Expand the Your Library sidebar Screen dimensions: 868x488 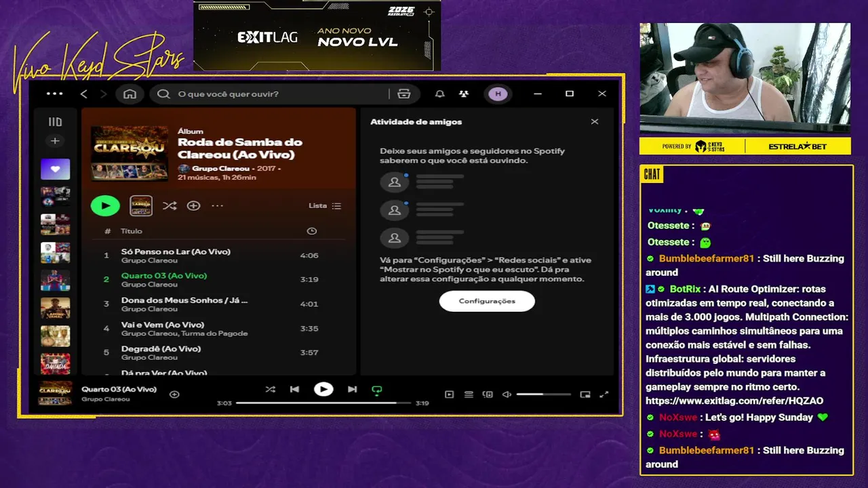[x=55, y=122]
